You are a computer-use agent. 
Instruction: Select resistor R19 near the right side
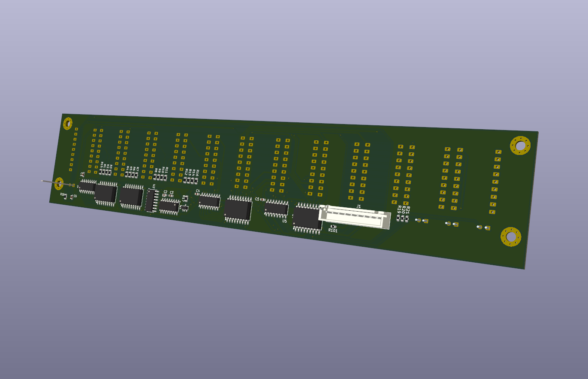pyautogui.click(x=398, y=218)
